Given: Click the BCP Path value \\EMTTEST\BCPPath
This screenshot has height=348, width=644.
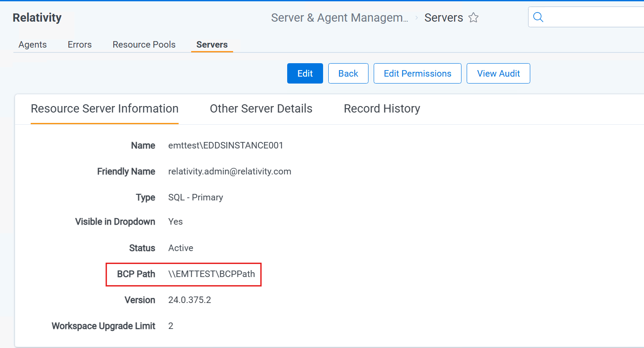Looking at the screenshot, I should tap(211, 274).
